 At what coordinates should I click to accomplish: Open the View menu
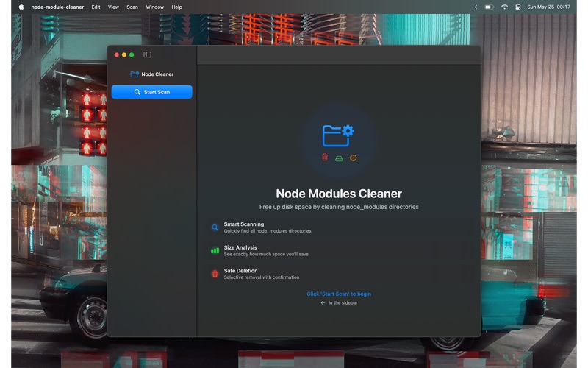pyautogui.click(x=114, y=7)
